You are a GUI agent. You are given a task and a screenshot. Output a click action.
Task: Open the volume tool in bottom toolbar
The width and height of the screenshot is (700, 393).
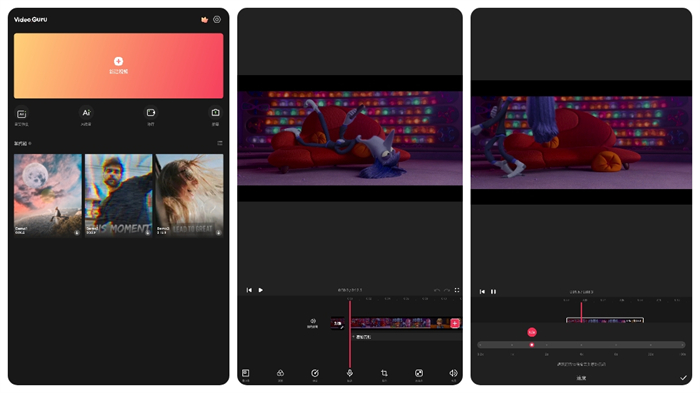(453, 374)
